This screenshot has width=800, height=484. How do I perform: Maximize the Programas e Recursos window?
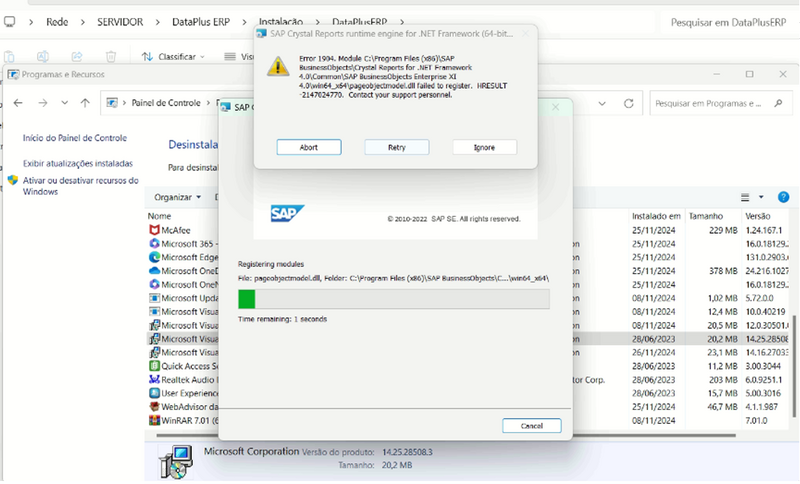[x=749, y=74]
